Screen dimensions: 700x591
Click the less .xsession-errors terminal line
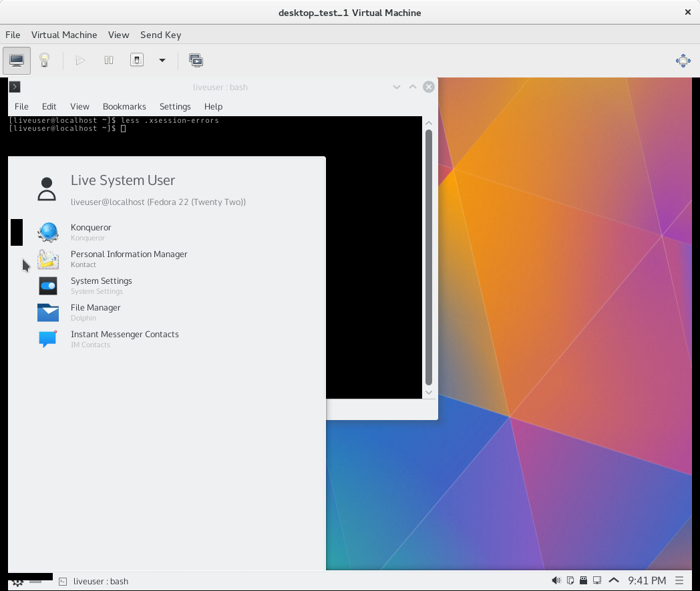click(x=114, y=120)
